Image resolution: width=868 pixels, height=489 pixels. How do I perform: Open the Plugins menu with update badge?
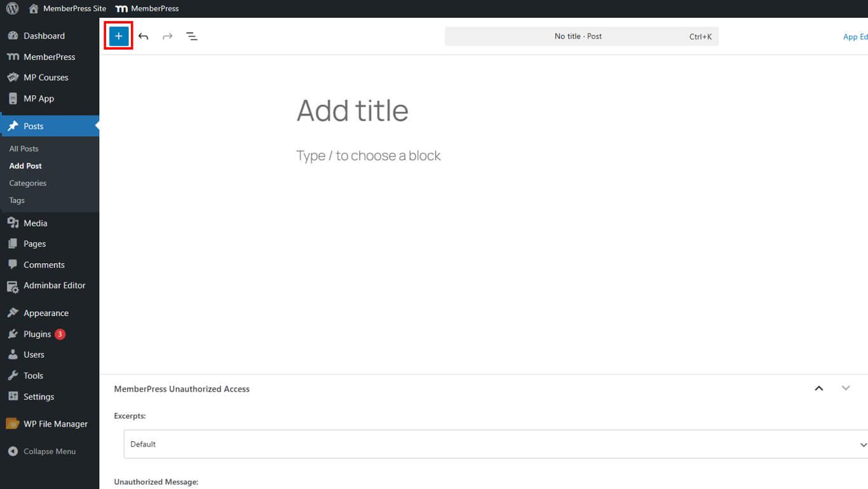(x=37, y=334)
